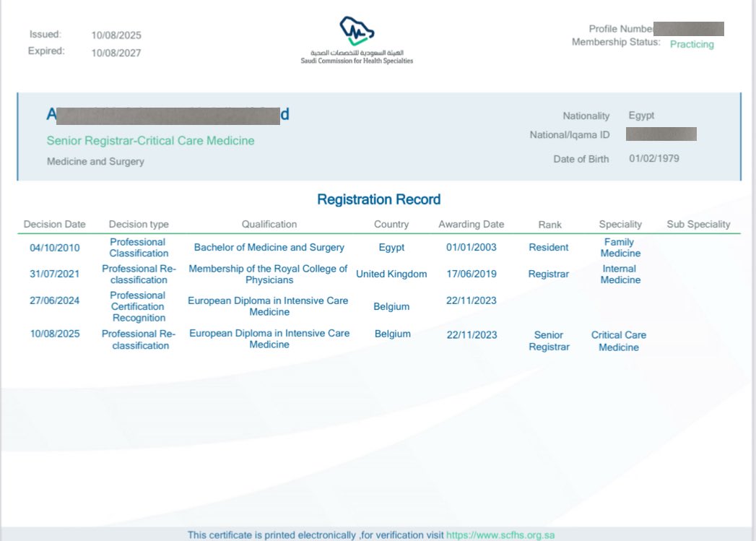Click the Sub Speciality column header
The image size is (756, 541).
[x=698, y=224]
